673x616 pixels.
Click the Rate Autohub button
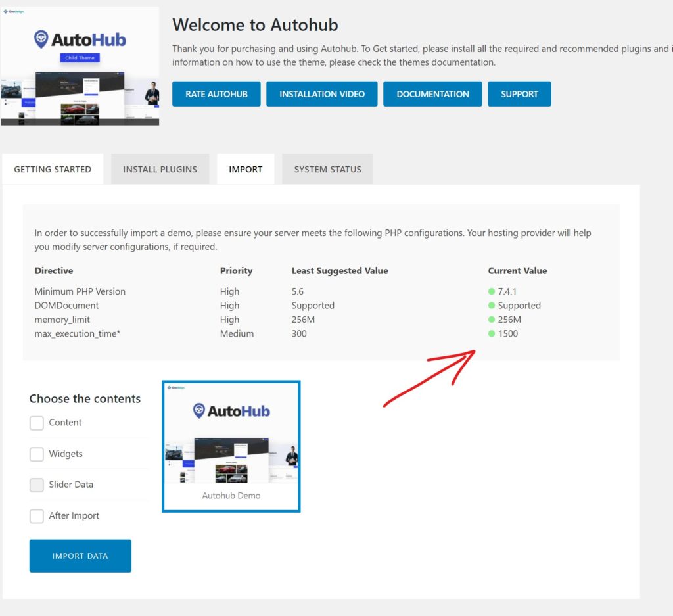pyautogui.click(x=216, y=93)
